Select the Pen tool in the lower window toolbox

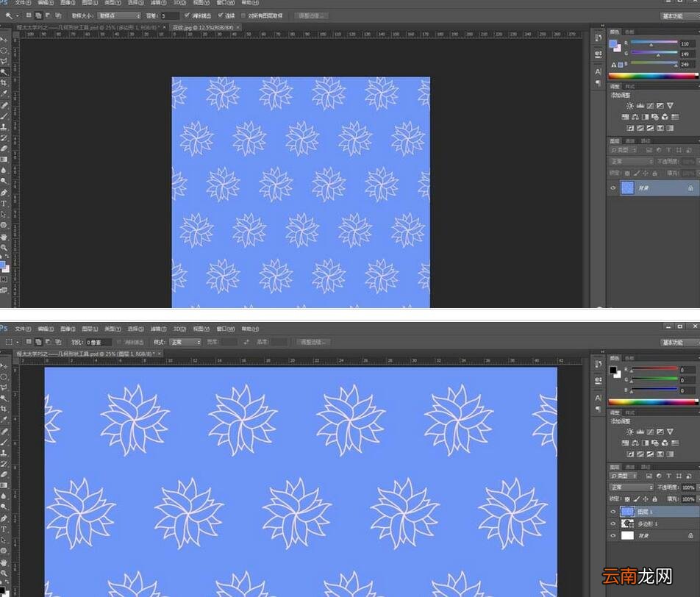[x=4, y=518]
